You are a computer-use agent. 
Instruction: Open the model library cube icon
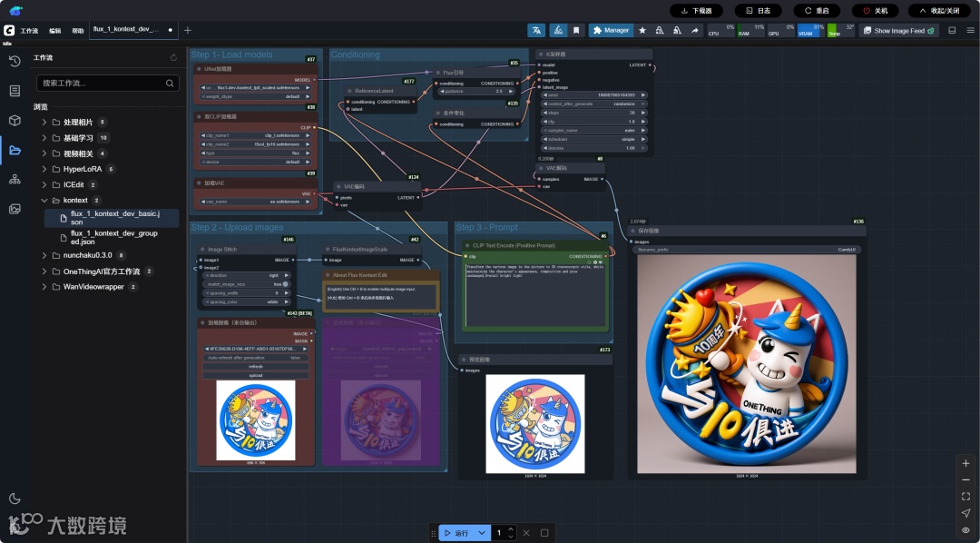pyautogui.click(x=15, y=120)
